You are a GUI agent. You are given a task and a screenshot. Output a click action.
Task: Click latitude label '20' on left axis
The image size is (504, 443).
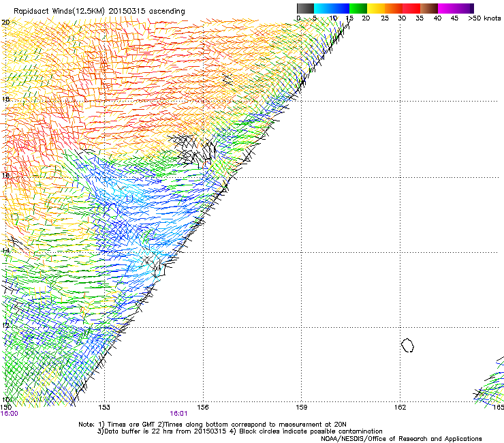coord(5,22)
